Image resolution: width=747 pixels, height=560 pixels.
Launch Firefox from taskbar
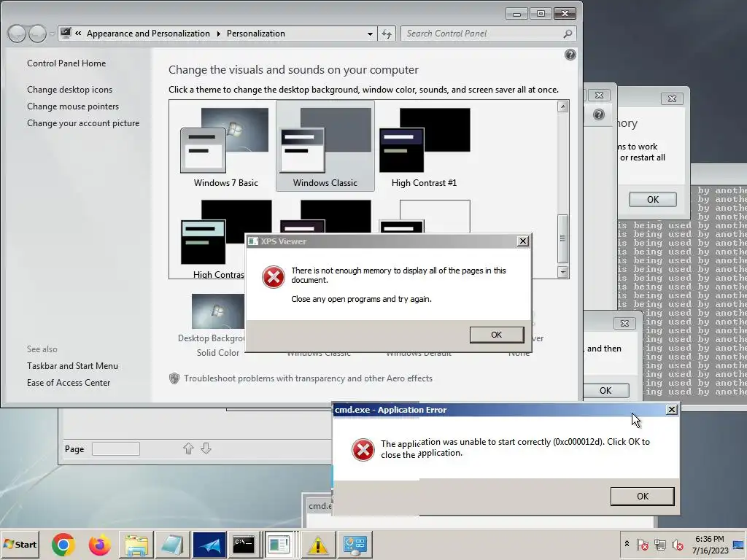99,545
